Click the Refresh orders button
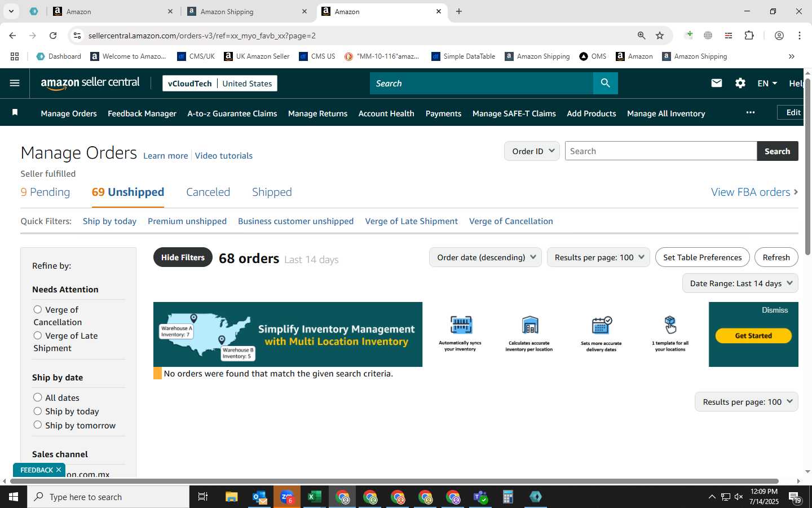The height and width of the screenshot is (508, 812). point(776,257)
